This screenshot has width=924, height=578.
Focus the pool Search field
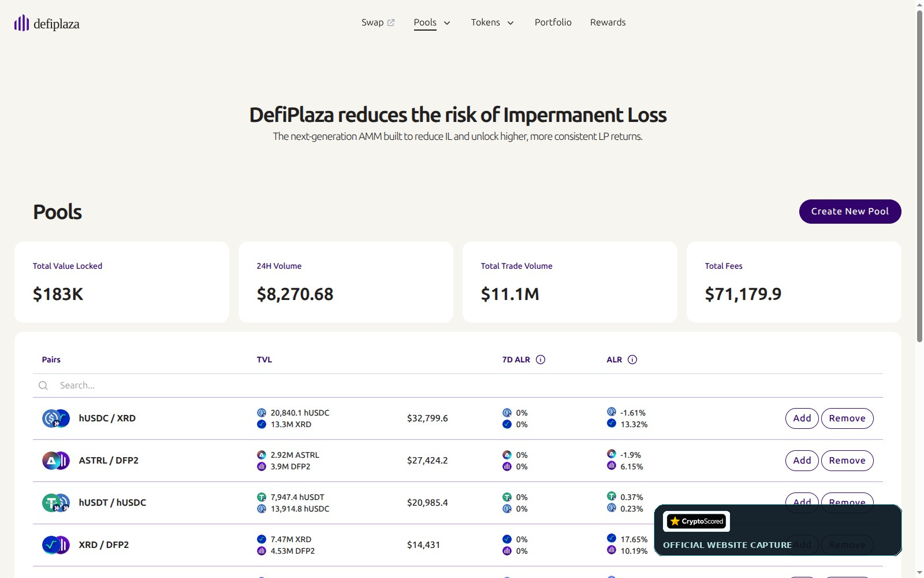tap(458, 386)
